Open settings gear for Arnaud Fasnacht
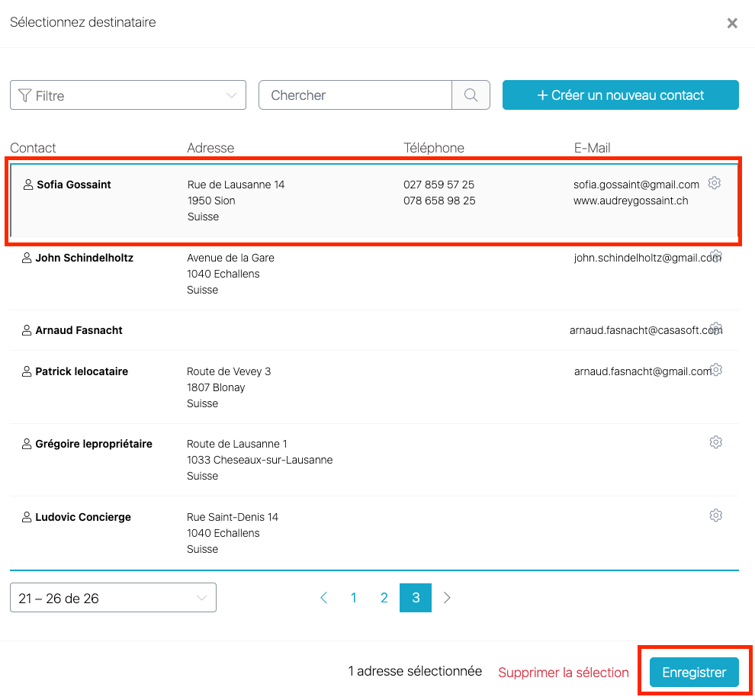The height and width of the screenshot is (700, 755). [716, 329]
